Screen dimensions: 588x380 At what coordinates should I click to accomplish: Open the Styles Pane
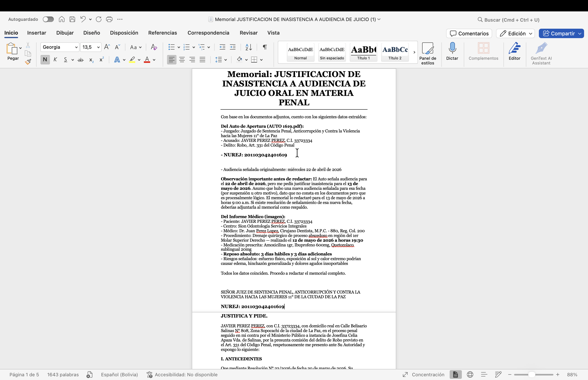[x=428, y=54]
